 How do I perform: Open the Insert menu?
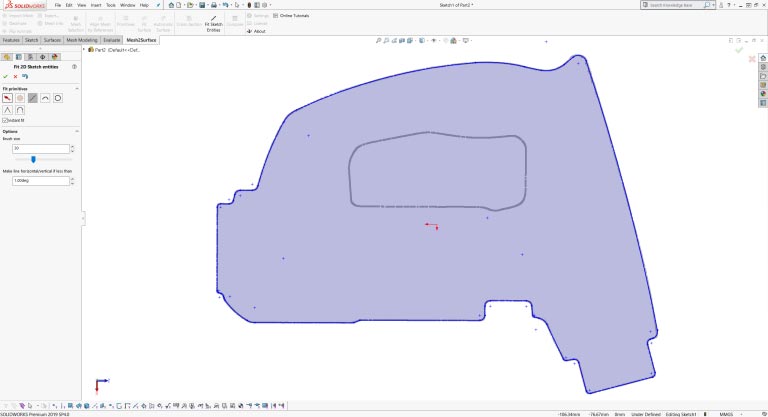[96, 5]
